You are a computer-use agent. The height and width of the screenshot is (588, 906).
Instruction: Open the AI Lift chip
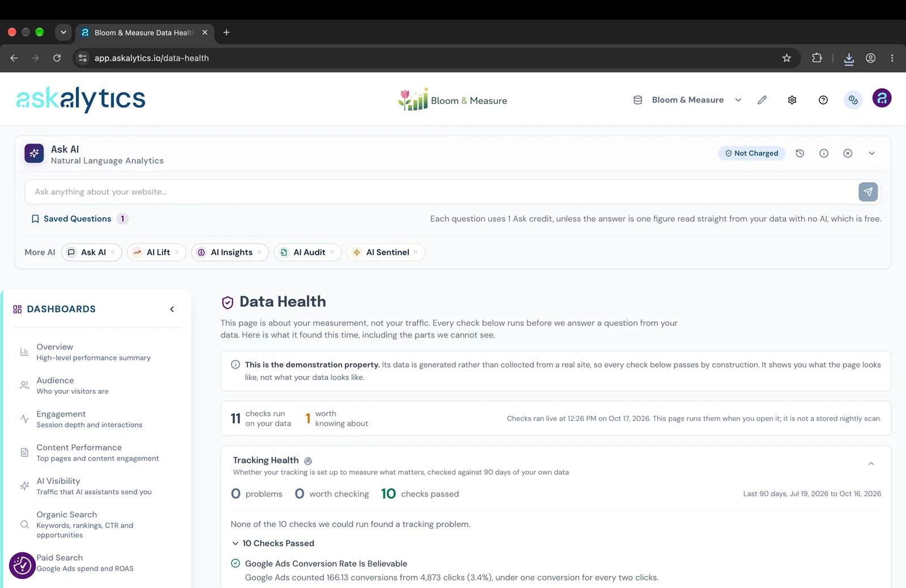tap(157, 252)
